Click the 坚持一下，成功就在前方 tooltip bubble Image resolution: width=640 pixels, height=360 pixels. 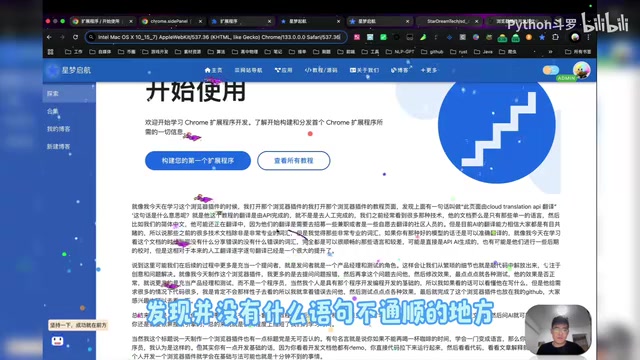pyautogui.click(x=78, y=325)
